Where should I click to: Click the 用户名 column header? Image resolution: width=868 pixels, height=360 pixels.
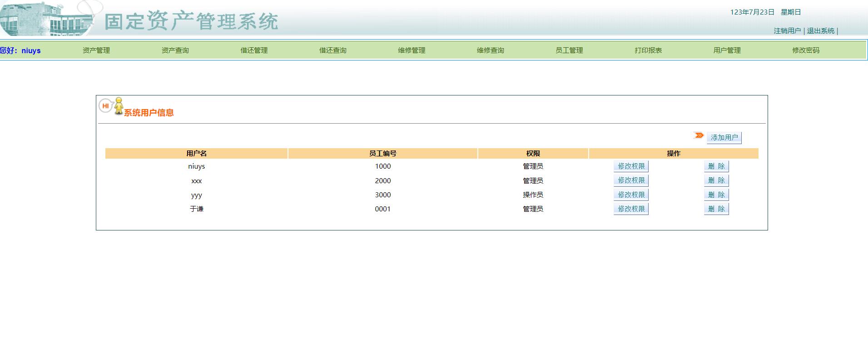click(x=196, y=154)
